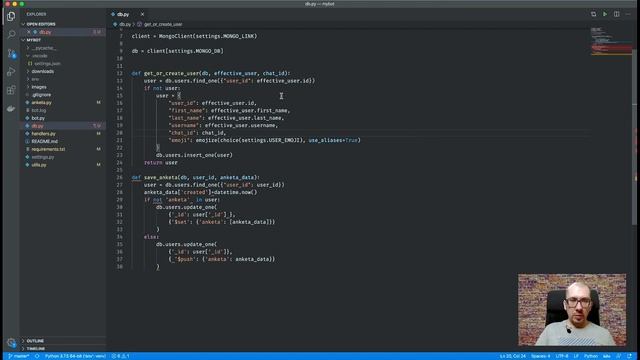Viewport: 640px width, 360px height.
Task: Open the Search view in activity bar
Action: click(x=11, y=34)
